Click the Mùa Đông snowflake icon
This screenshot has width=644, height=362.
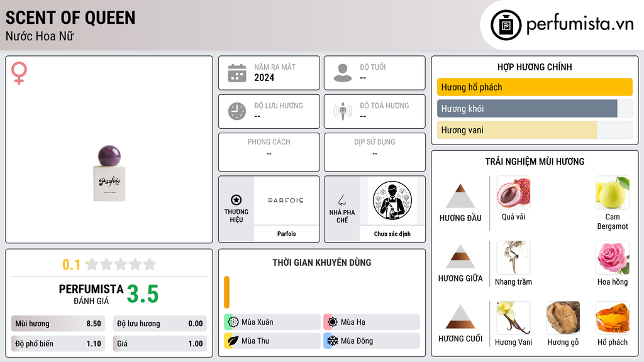click(333, 341)
